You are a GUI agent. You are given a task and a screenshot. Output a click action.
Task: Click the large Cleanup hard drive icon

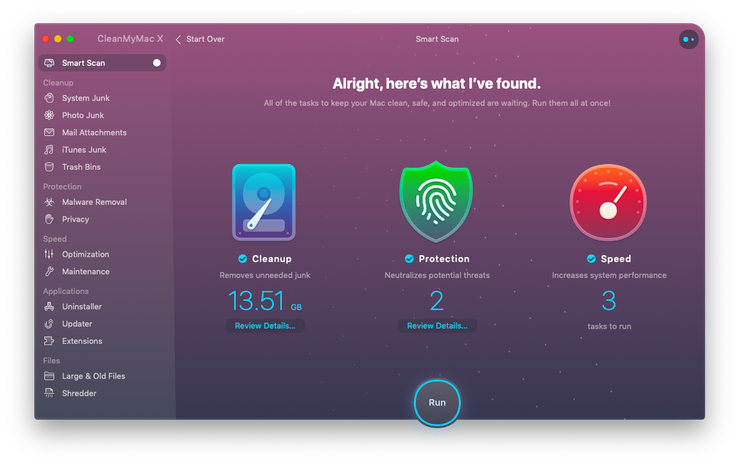[264, 202]
